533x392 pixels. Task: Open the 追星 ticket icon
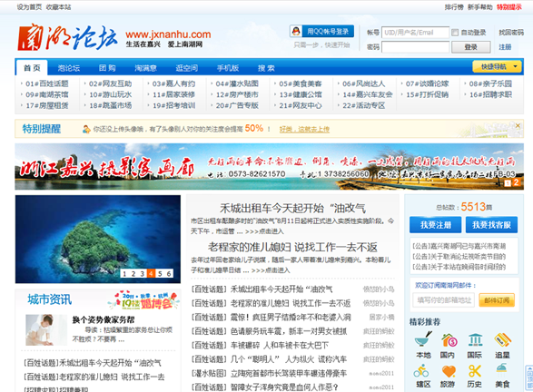pos(502,339)
